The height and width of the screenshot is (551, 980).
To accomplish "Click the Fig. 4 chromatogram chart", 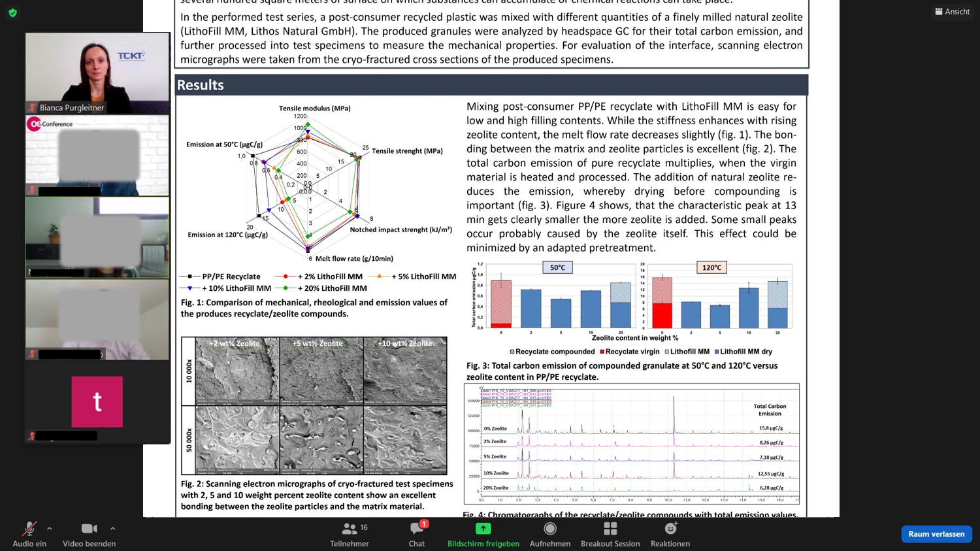I will 632,444.
